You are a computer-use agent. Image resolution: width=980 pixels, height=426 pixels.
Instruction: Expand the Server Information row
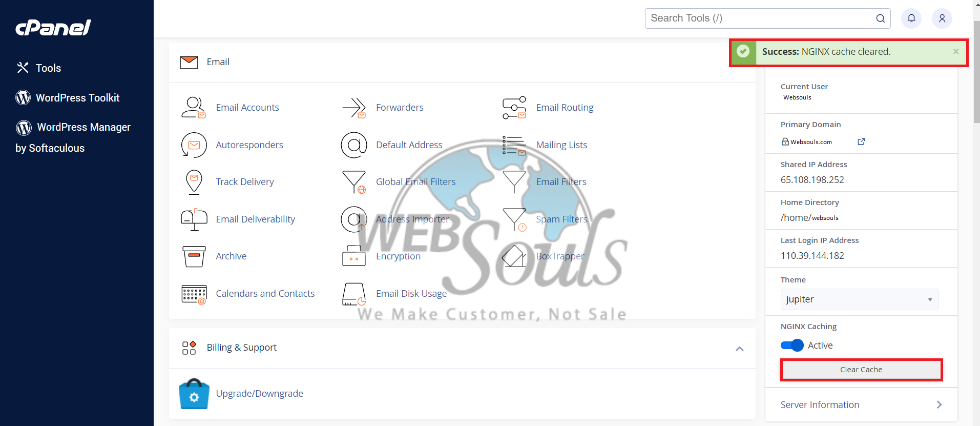861,405
